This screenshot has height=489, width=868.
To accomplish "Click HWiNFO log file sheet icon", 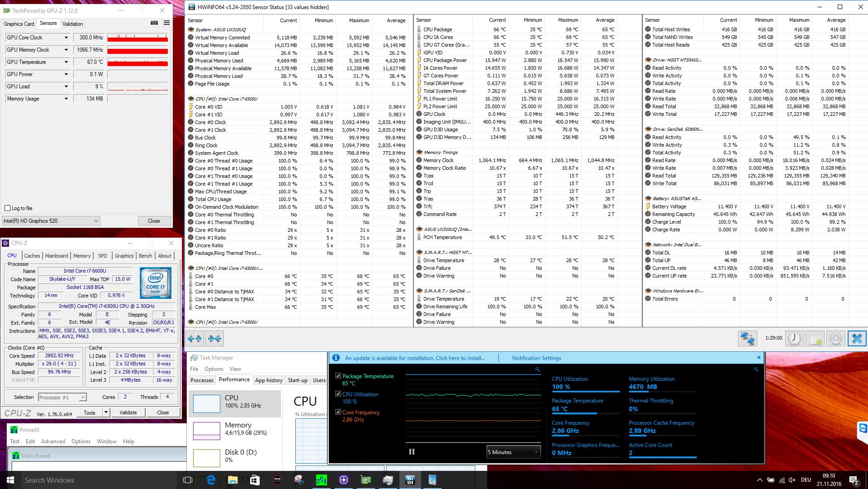I will tap(816, 338).
